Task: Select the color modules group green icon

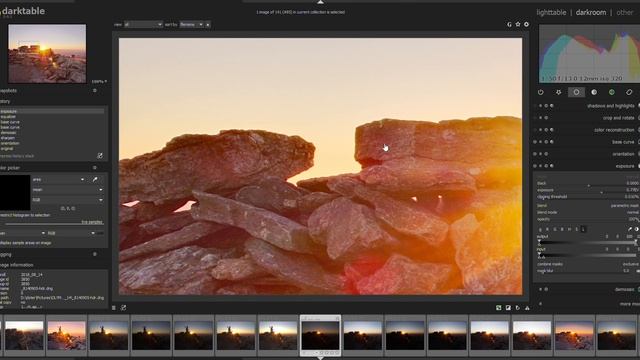Action: click(x=611, y=93)
